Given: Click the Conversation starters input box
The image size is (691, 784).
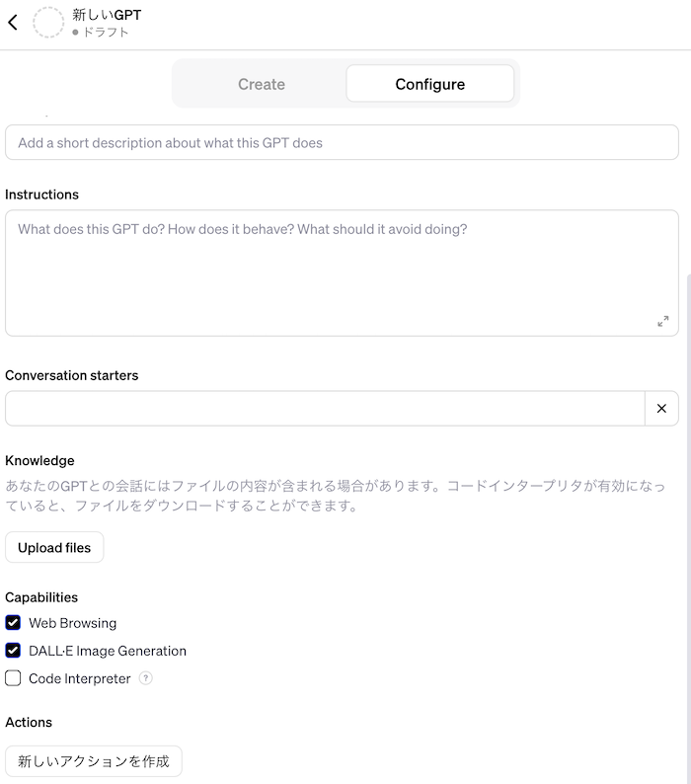Looking at the screenshot, I should [x=324, y=409].
